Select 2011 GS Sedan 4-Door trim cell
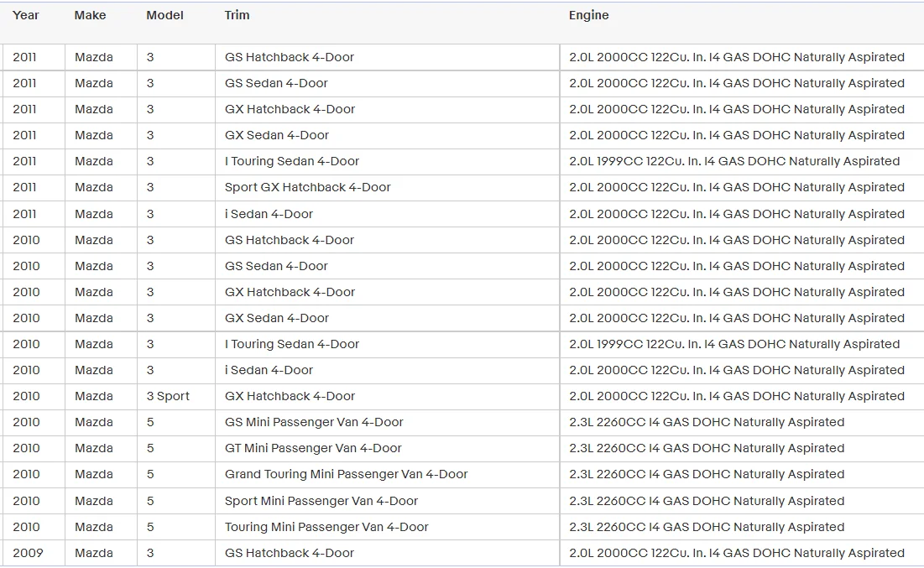Viewport: 924px width, 568px height. pyautogui.click(x=387, y=83)
